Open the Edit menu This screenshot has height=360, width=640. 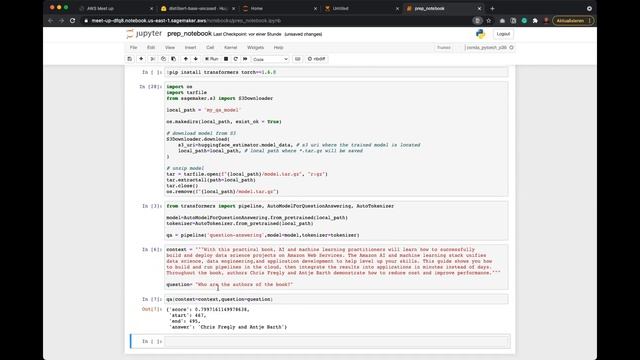tap(151, 48)
